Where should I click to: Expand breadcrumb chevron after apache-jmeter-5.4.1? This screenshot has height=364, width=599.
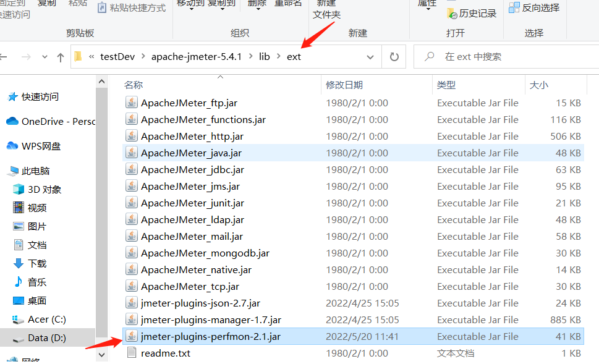coord(250,56)
